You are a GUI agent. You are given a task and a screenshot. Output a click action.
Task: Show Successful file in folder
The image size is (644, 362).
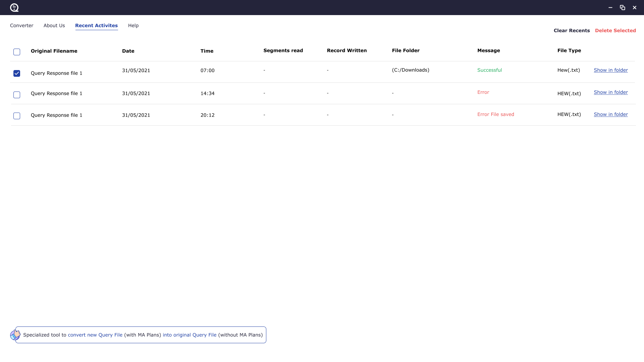pos(610,70)
